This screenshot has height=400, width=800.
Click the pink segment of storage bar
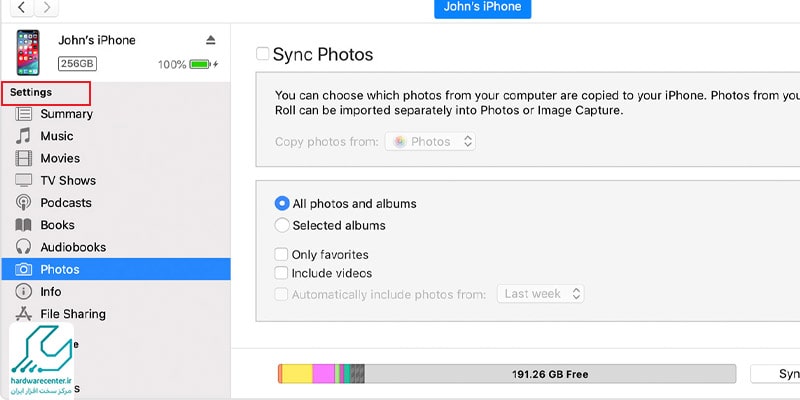[x=323, y=374]
